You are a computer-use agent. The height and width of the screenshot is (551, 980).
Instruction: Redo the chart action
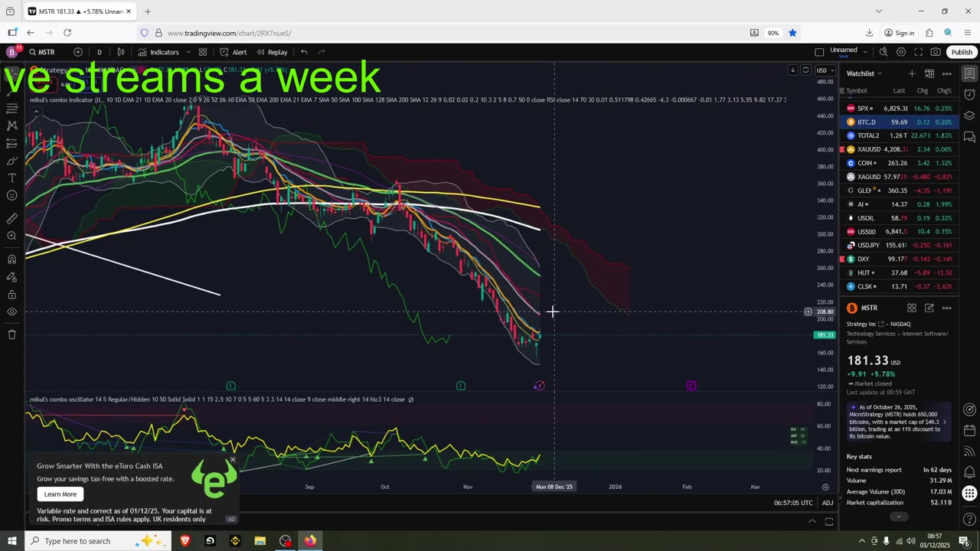322,52
